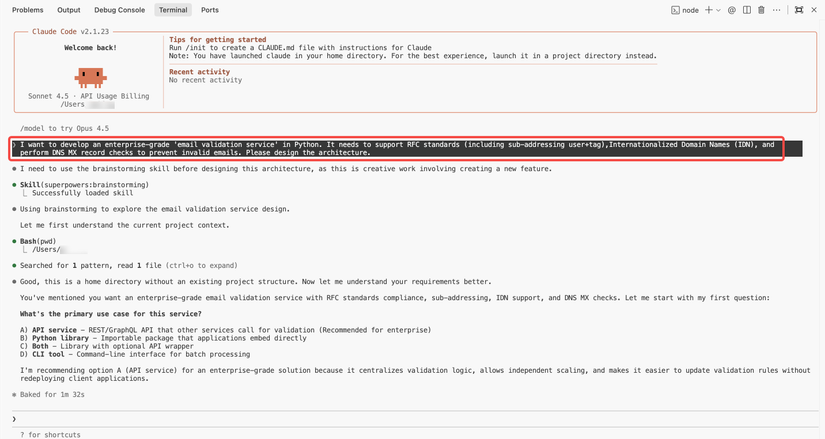Open the Debug Console tab
Screen dimensions: 825x439
(x=119, y=10)
